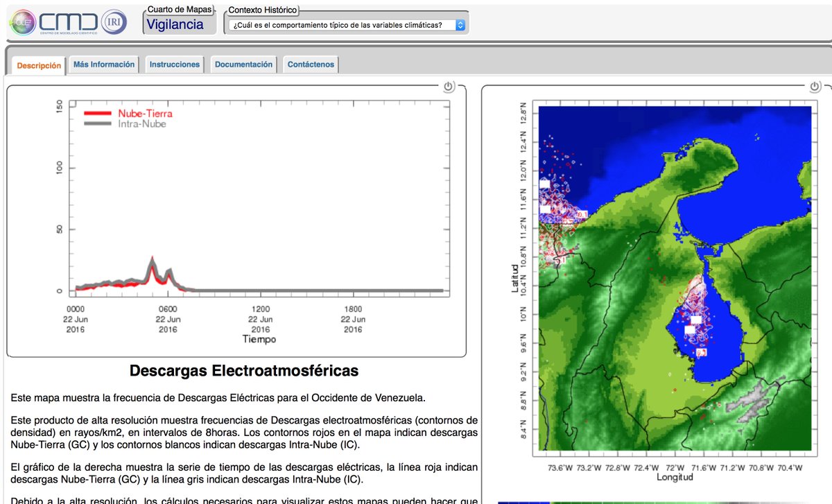The image size is (832, 504).
Task: Click the 1800 22 Jun 2016 time label
Action: click(x=353, y=320)
